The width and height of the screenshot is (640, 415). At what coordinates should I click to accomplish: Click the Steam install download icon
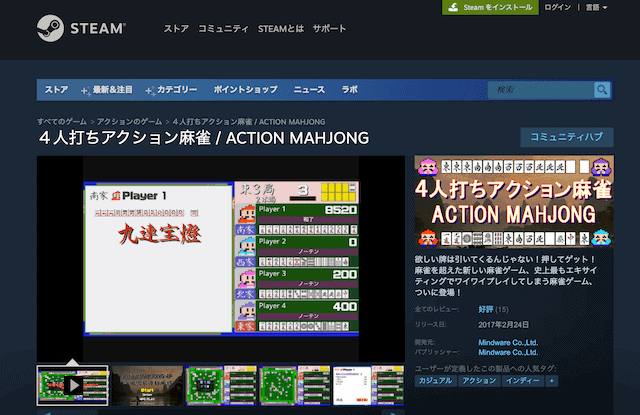coord(453,7)
